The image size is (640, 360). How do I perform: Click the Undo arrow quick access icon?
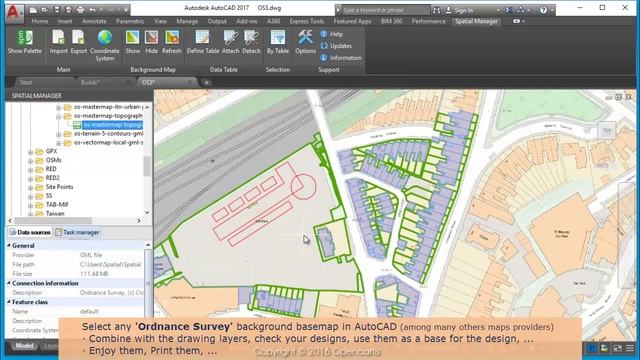pos(93,9)
